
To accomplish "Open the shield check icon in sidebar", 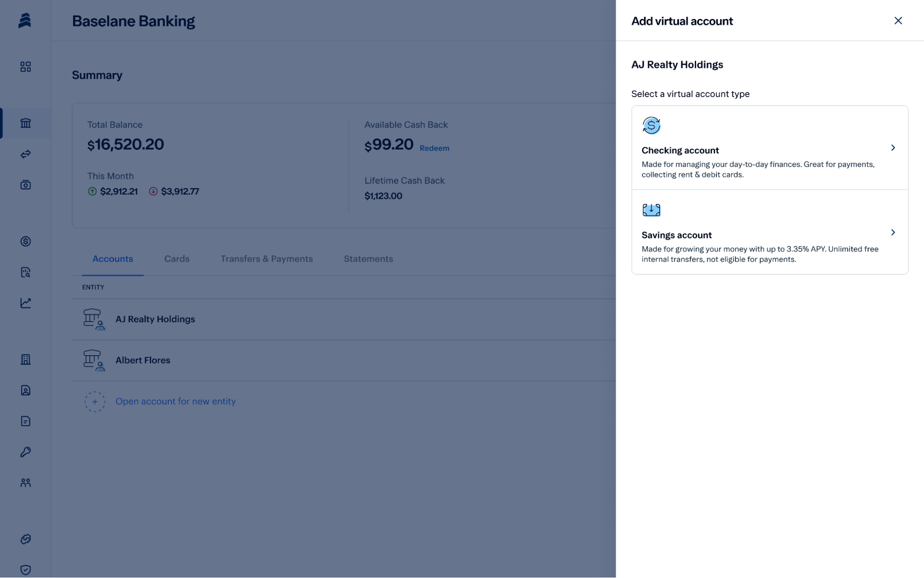I will tap(25, 570).
